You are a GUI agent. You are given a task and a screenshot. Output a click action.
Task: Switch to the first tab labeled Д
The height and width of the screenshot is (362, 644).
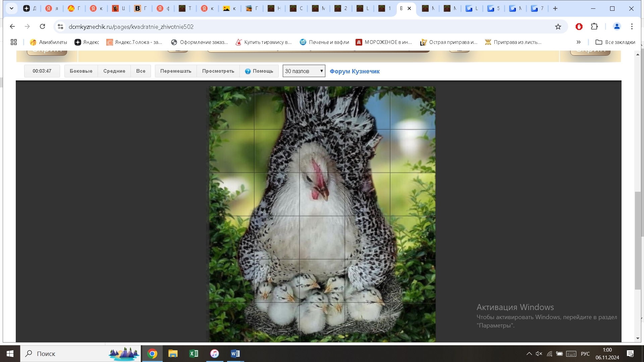30,8
